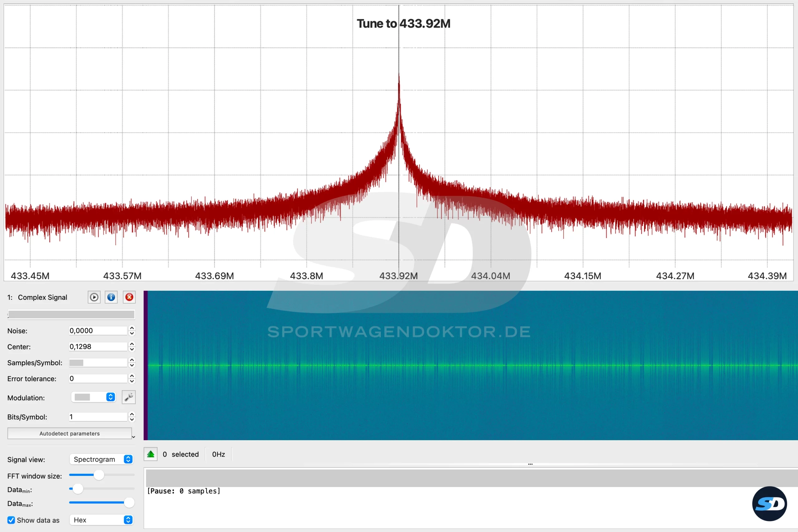Image resolution: width=798 pixels, height=532 pixels.
Task: Click the green tree filter icon
Action: (x=151, y=454)
